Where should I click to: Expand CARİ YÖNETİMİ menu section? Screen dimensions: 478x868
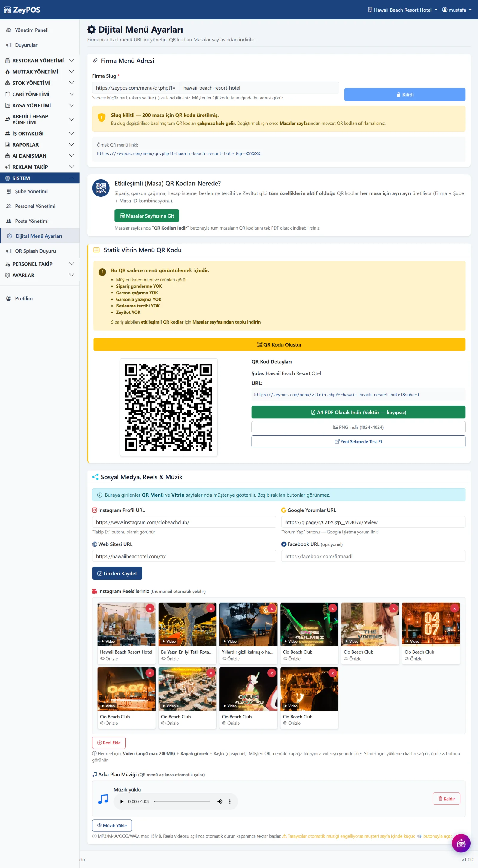40,94
